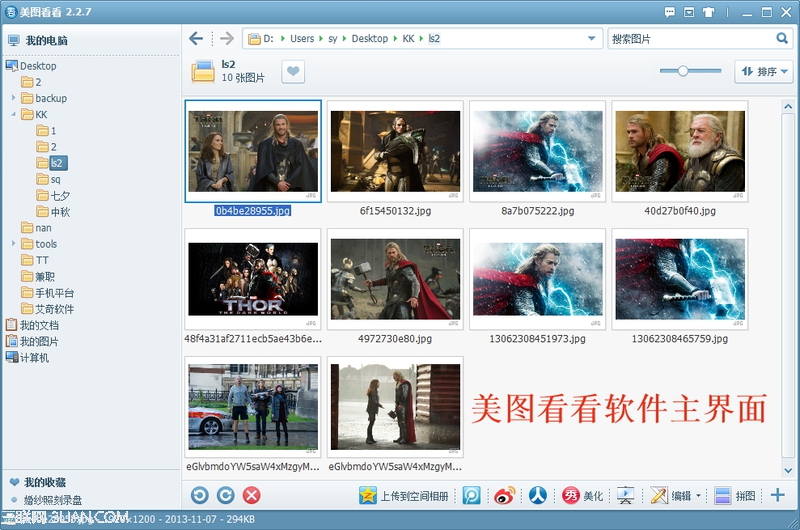This screenshot has height=530, width=800.
Task: Open the address path history dropdown
Action: click(591, 38)
